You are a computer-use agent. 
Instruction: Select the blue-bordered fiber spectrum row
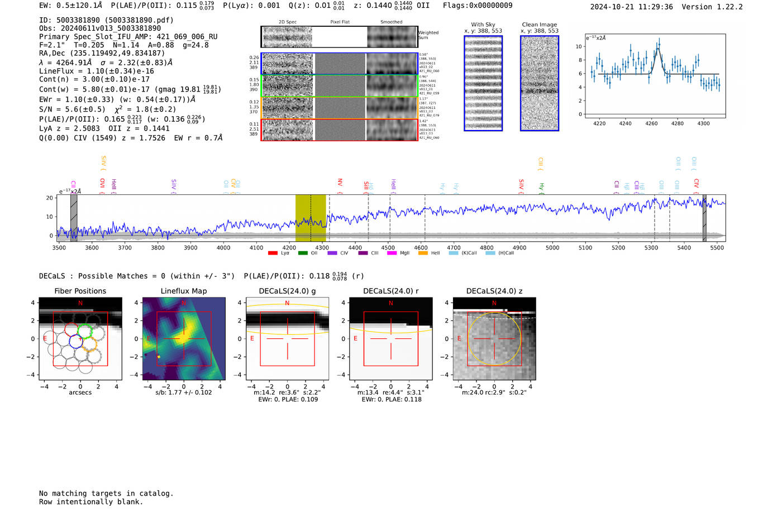pos(339,64)
